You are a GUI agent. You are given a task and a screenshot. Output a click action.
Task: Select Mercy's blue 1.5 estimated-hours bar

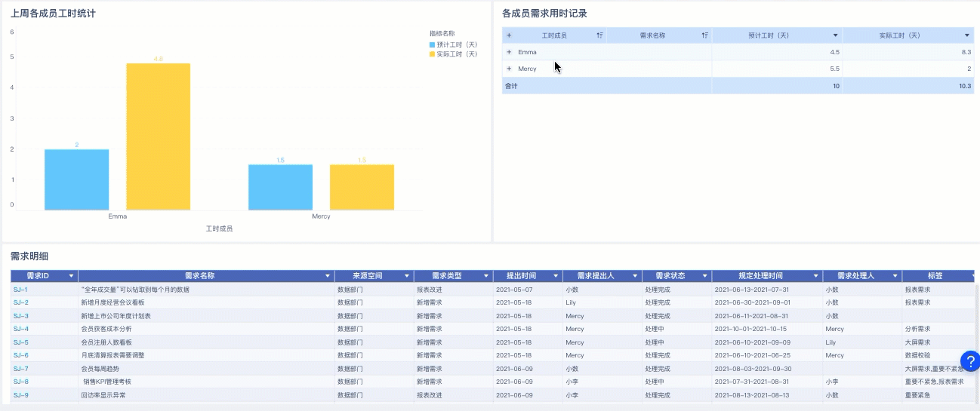click(280, 187)
